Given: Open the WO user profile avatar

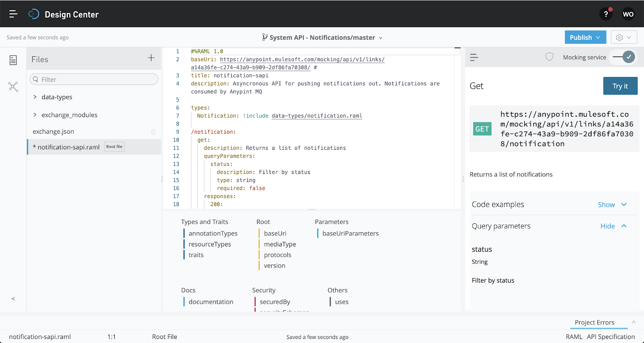Looking at the screenshot, I should pyautogui.click(x=628, y=14).
